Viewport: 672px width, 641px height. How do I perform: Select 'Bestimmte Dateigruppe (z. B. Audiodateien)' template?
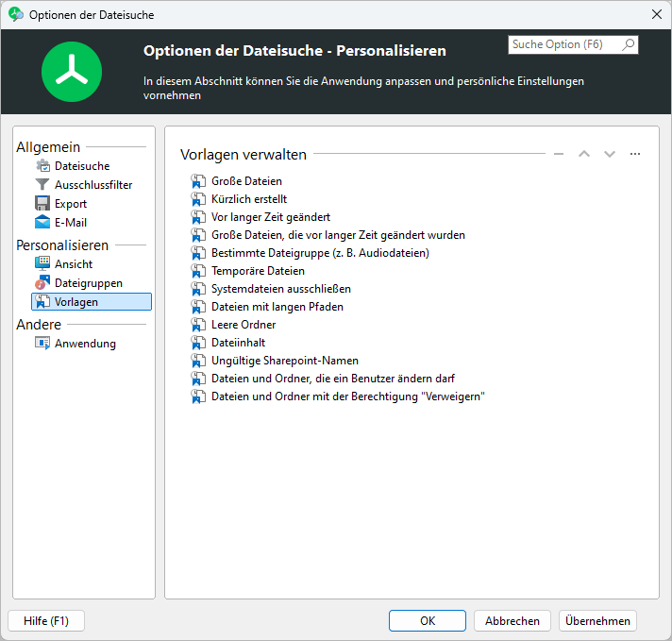click(x=320, y=253)
